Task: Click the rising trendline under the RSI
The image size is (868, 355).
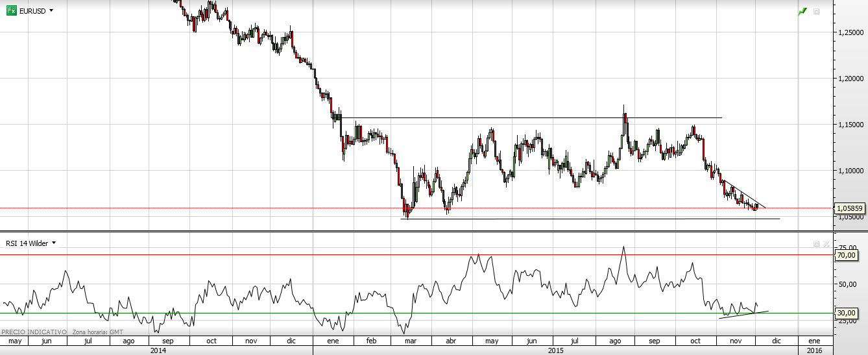Action: click(x=743, y=315)
